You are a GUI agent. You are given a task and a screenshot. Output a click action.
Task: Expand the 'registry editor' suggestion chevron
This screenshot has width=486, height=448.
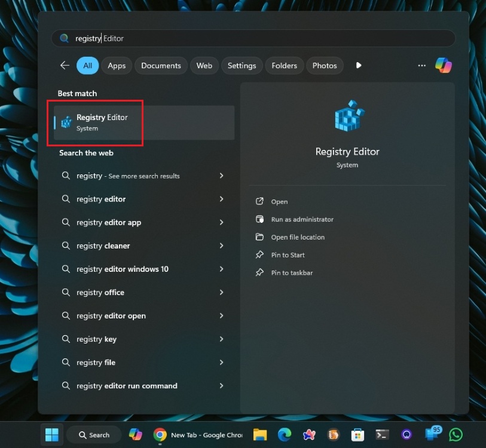tap(221, 199)
